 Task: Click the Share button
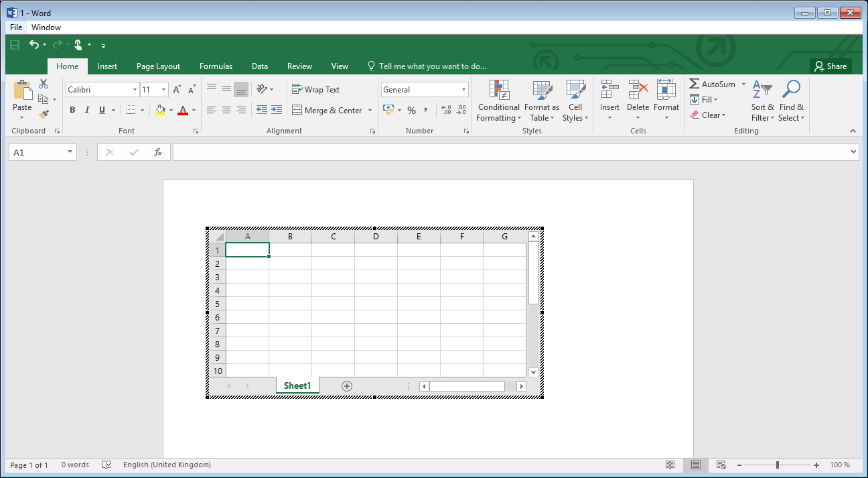point(831,66)
